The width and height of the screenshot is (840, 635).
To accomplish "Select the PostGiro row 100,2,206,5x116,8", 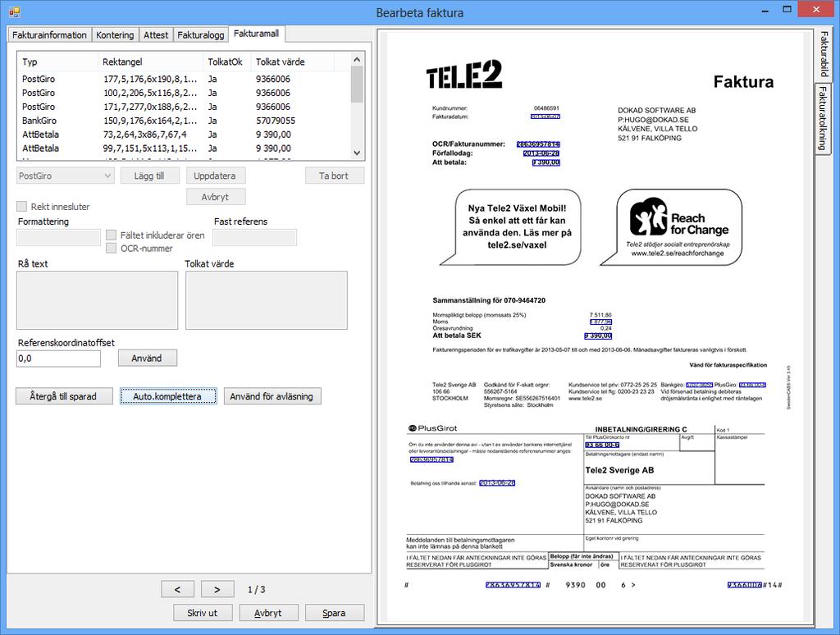I will (185, 93).
